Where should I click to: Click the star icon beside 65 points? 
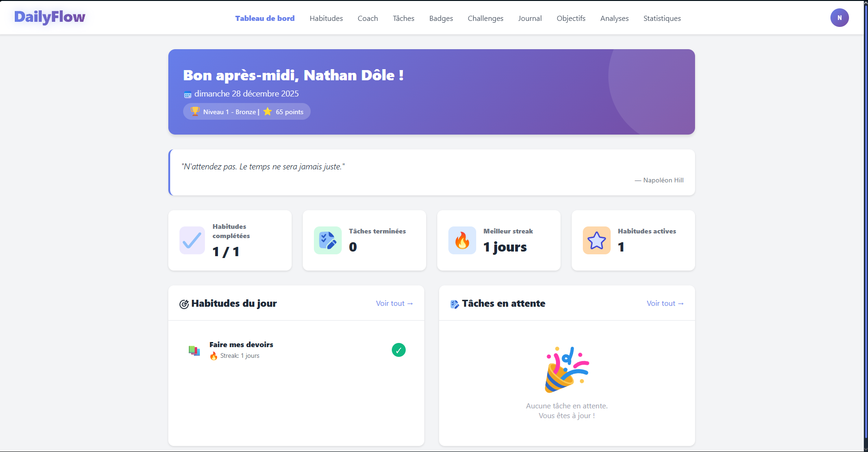[x=267, y=111]
